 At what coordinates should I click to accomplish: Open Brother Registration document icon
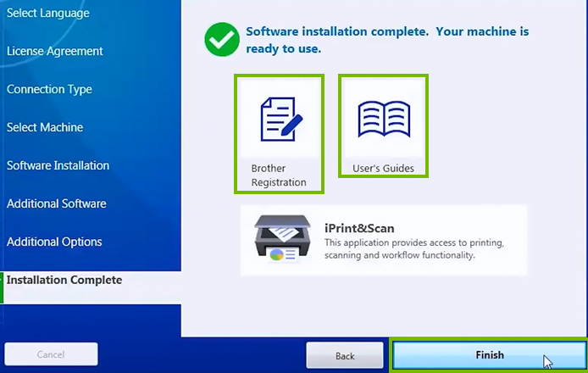coord(279,120)
